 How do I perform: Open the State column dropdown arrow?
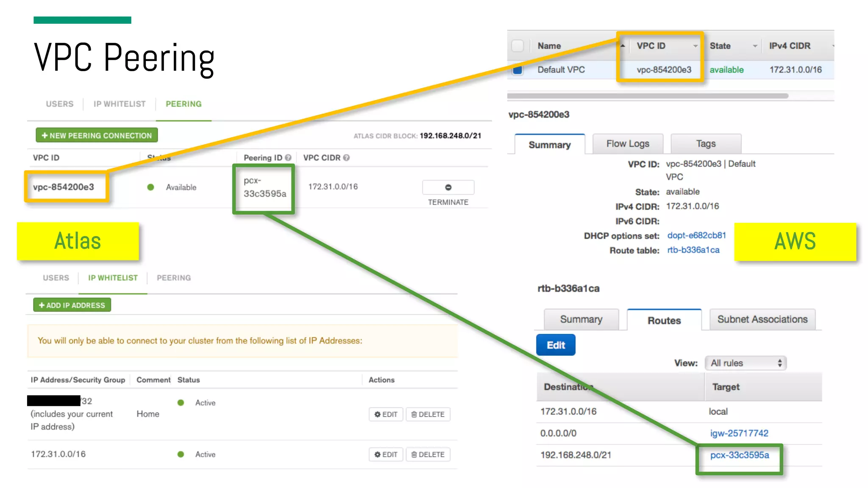tap(755, 46)
